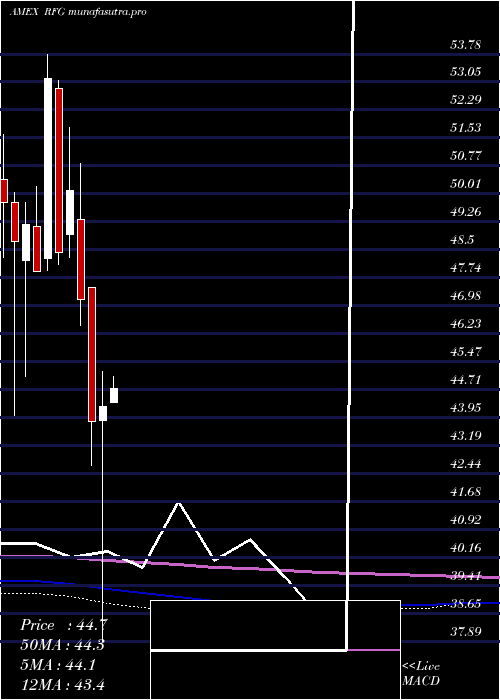Click the <<Live MACD label
Viewport: 500px width, 700px height.
421,674
